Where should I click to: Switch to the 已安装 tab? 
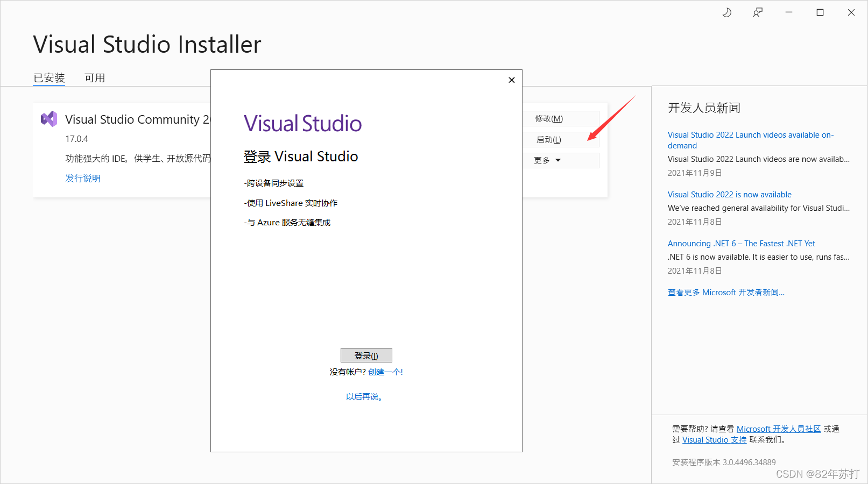[49, 77]
